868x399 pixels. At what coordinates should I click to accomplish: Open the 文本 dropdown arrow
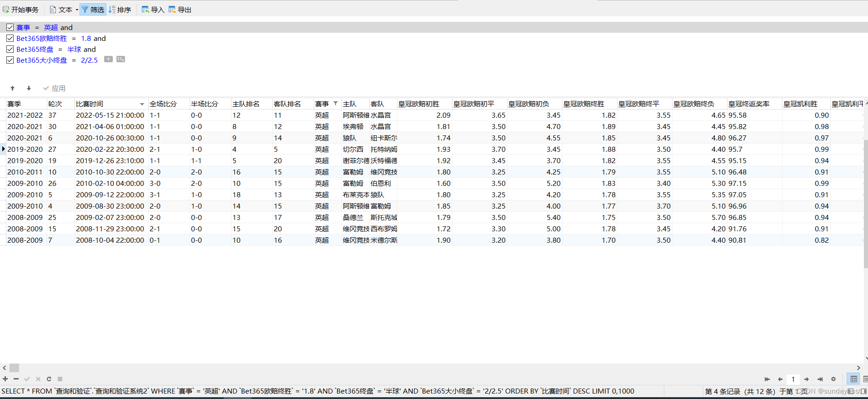(x=77, y=10)
